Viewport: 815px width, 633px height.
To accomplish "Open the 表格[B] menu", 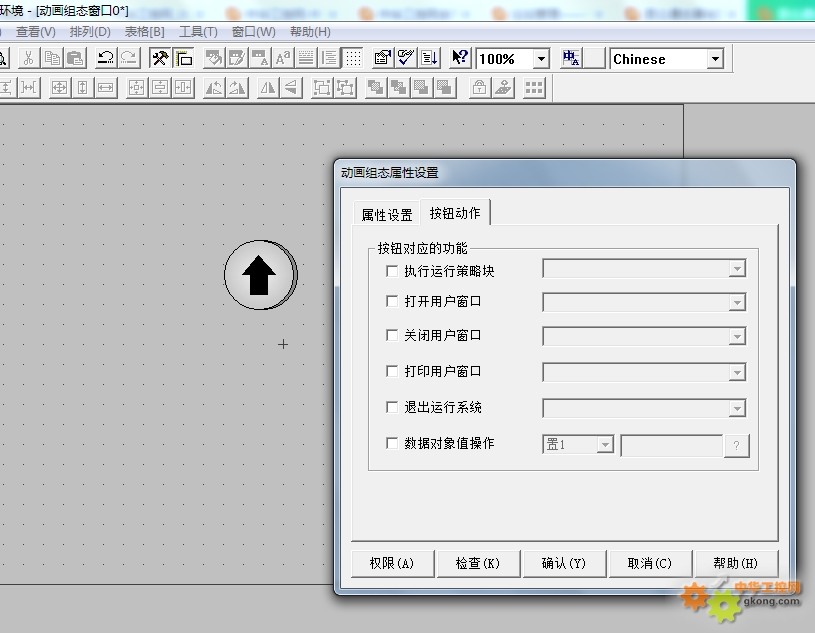I will click(144, 32).
